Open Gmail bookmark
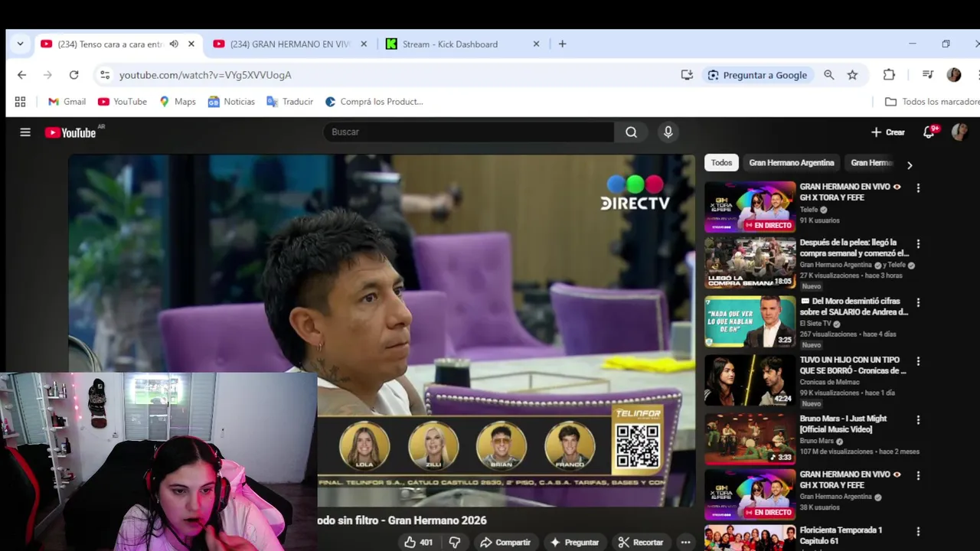 (67, 101)
